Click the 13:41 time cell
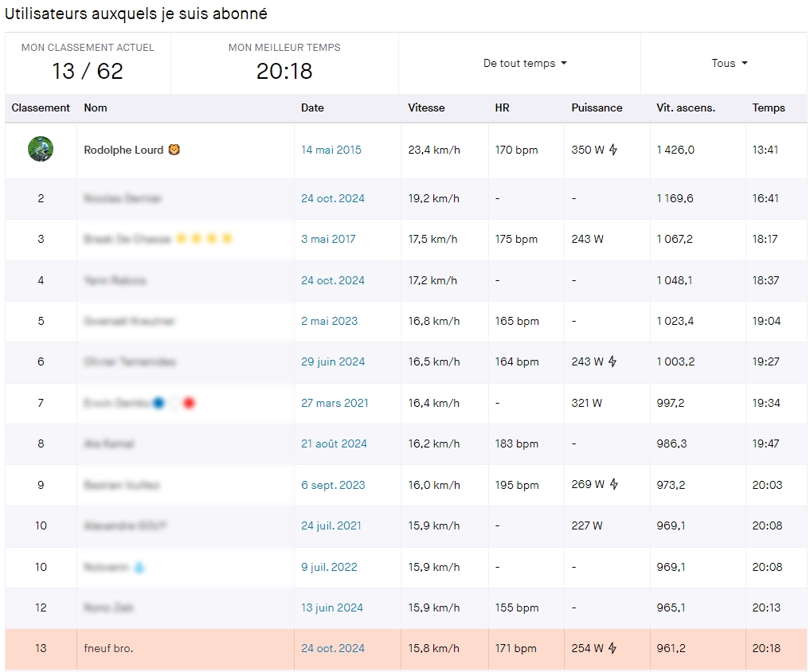810x672 pixels. pyautogui.click(x=765, y=150)
